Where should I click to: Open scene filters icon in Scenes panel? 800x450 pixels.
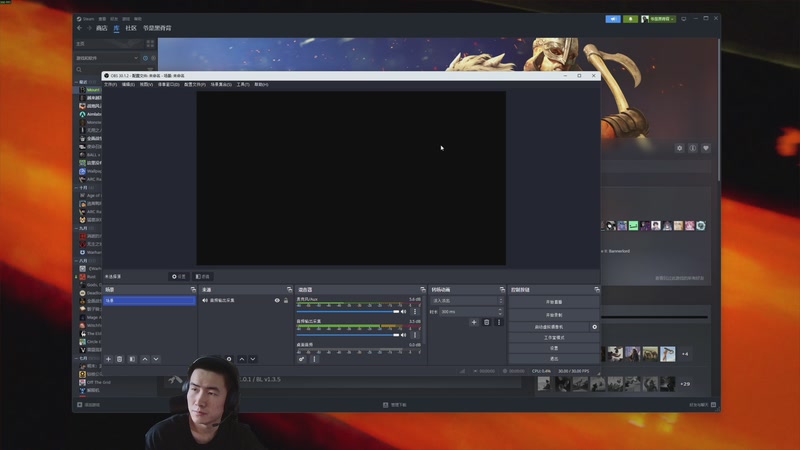(x=132, y=359)
